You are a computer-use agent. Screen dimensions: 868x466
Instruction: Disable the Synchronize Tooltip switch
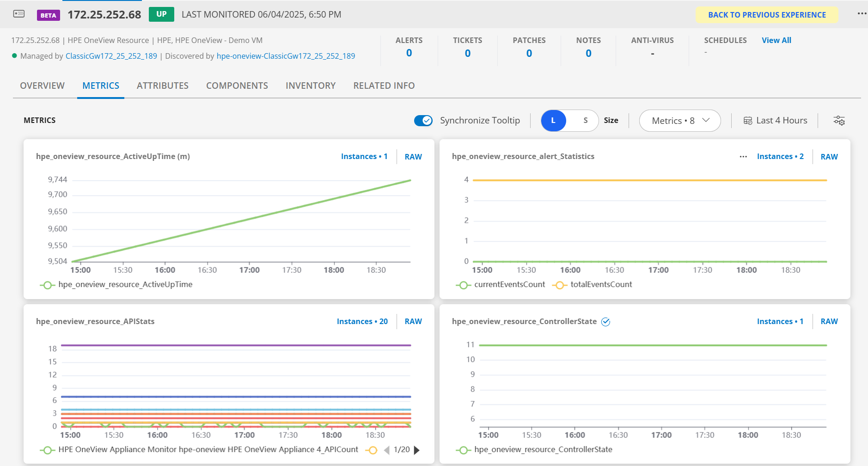[x=423, y=120]
